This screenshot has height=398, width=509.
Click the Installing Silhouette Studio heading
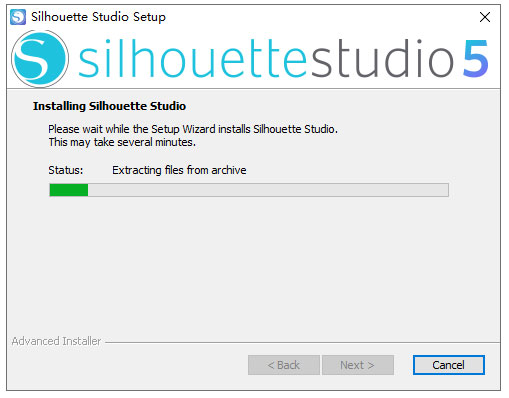[109, 106]
